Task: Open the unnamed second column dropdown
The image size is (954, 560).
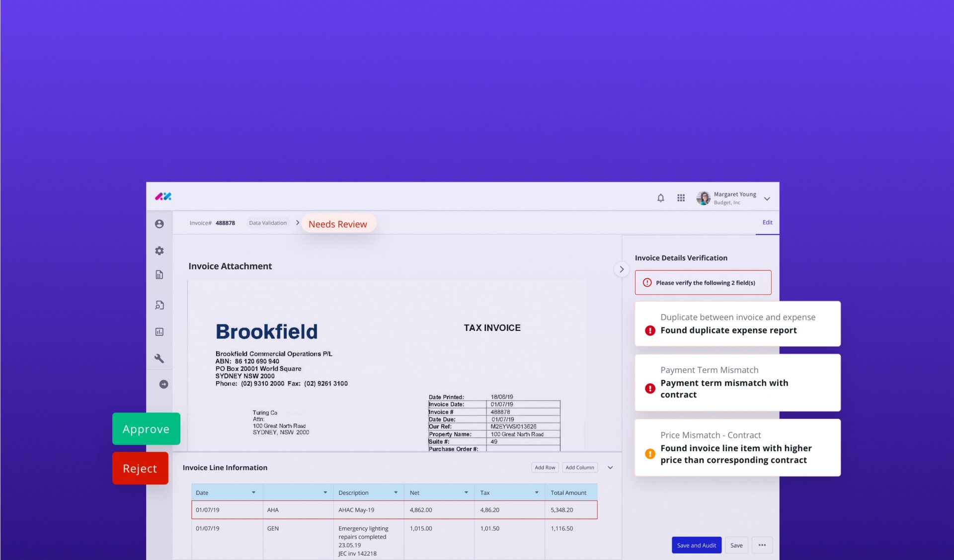Action: (325, 492)
